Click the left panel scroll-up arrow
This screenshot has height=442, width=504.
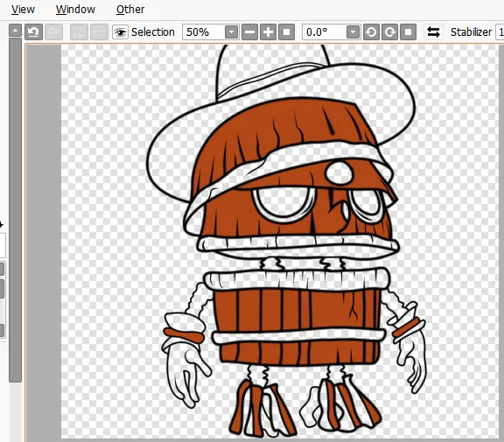pos(15,31)
